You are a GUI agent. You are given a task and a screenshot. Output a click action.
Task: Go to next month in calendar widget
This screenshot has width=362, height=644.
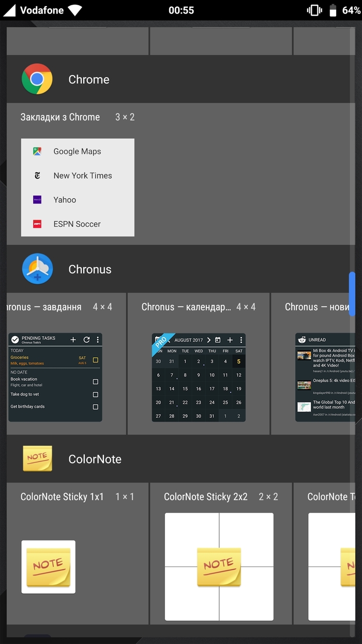tap(208, 340)
